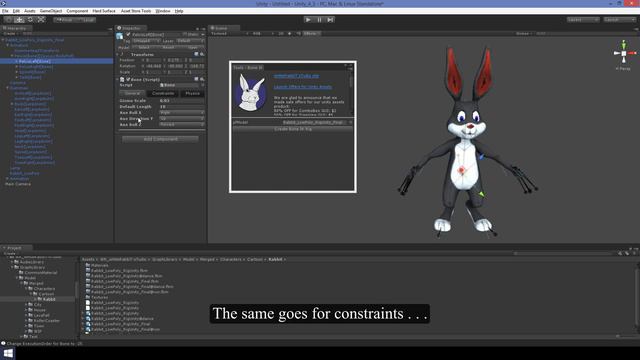Click the Gizmo Scale input field
The image size is (640, 360).
click(x=182, y=100)
